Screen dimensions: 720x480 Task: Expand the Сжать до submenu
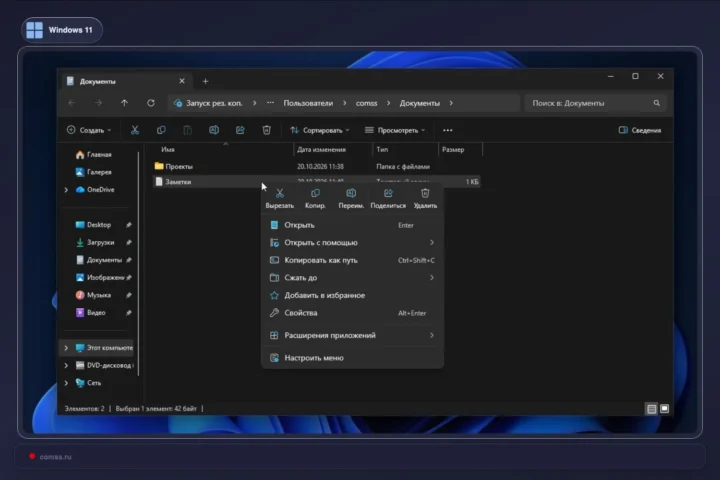coord(352,277)
